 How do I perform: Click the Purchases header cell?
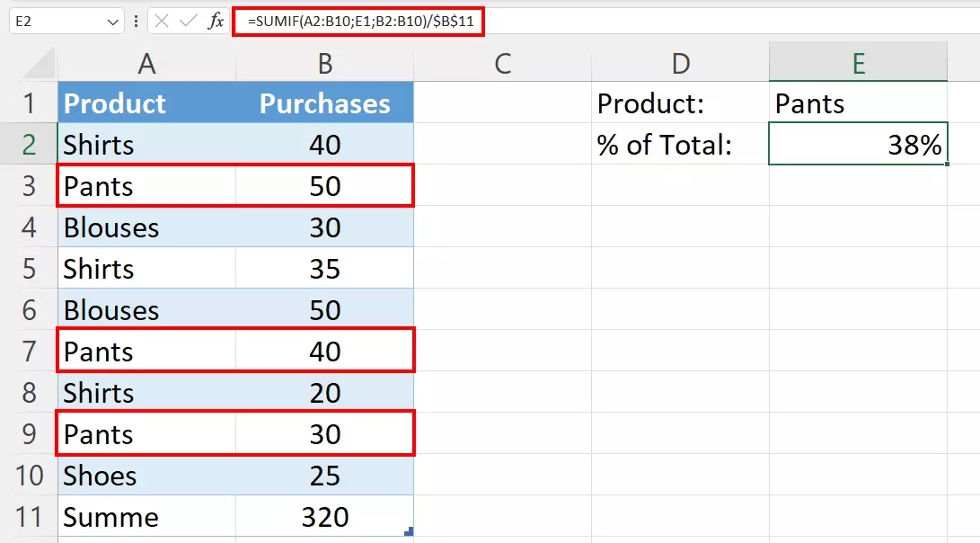324,103
